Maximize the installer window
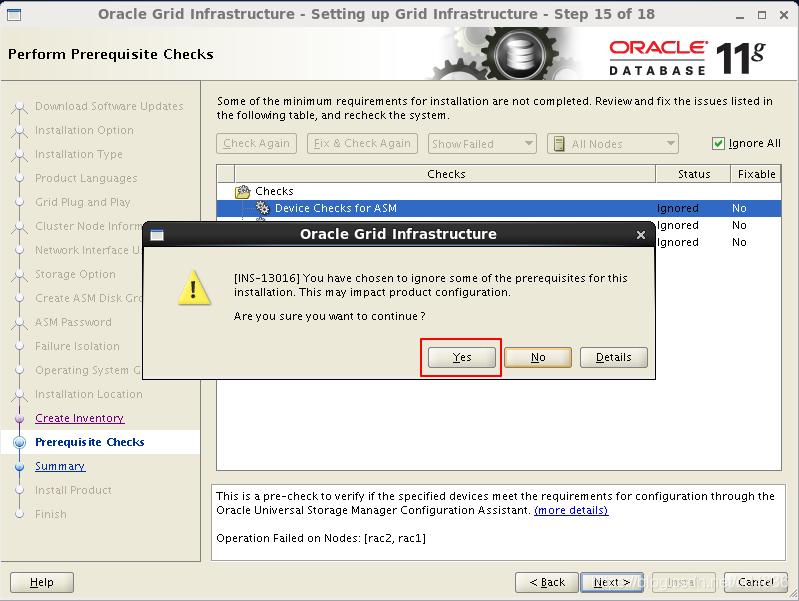The height and width of the screenshot is (601, 799). coord(762,15)
